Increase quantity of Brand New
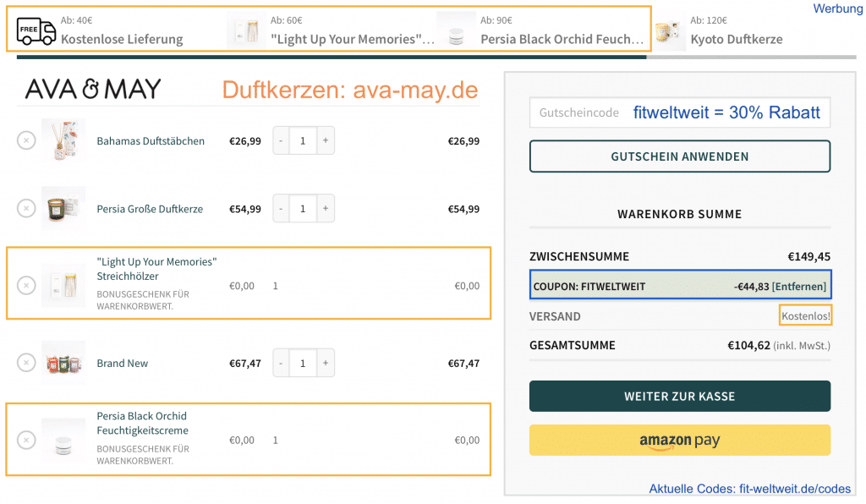Viewport: 866px width, 504px height. (x=326, y=363)
